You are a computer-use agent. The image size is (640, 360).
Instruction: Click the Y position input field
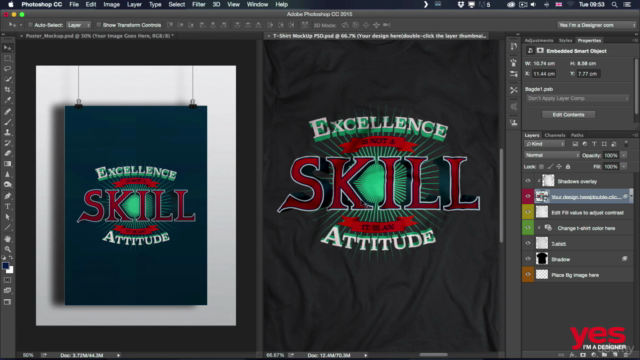pyautogui.click(x=588, y=74)
